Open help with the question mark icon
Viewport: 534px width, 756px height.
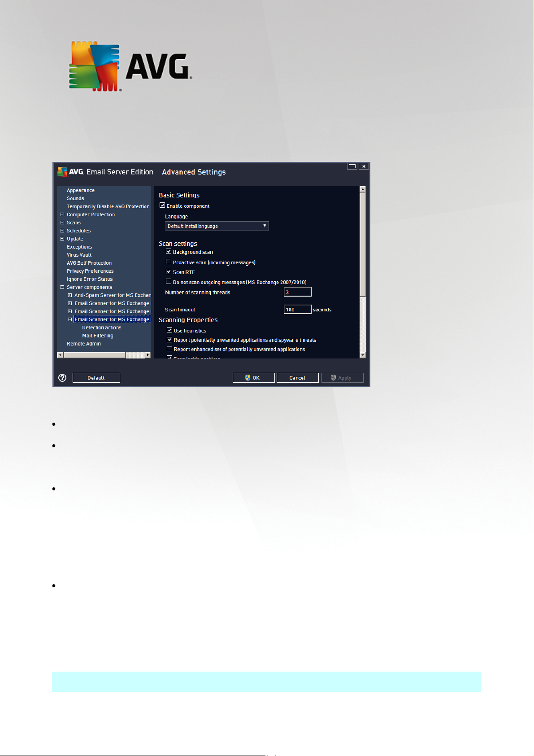pyautogui.click(x=62, y=378)
